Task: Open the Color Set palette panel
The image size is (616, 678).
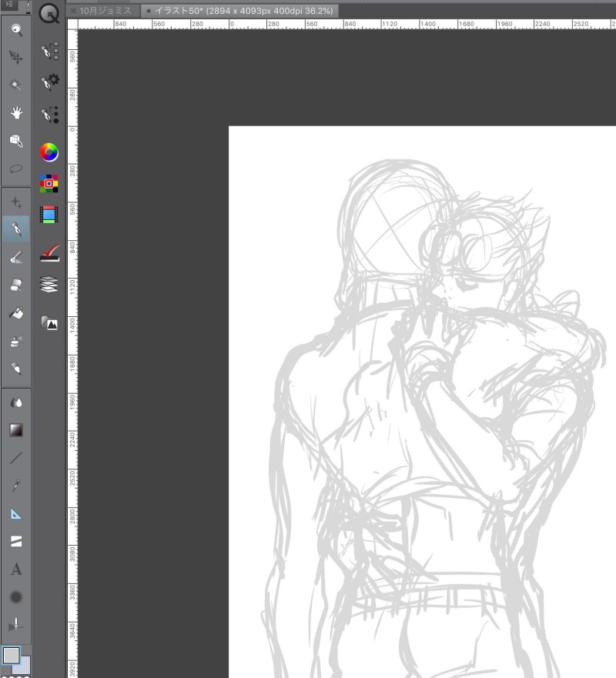Action: (49, 183)
